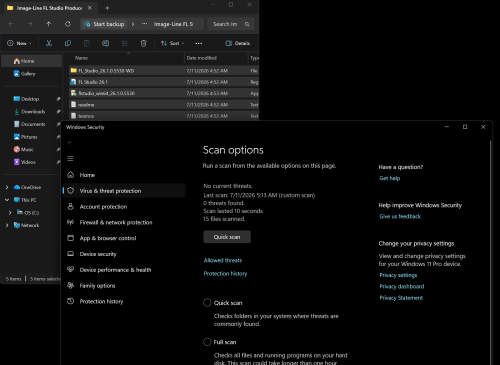Select the Image-Line FL Studio Explorer tab
Viewport: 500px width, 365px height.
click(49, 8)
